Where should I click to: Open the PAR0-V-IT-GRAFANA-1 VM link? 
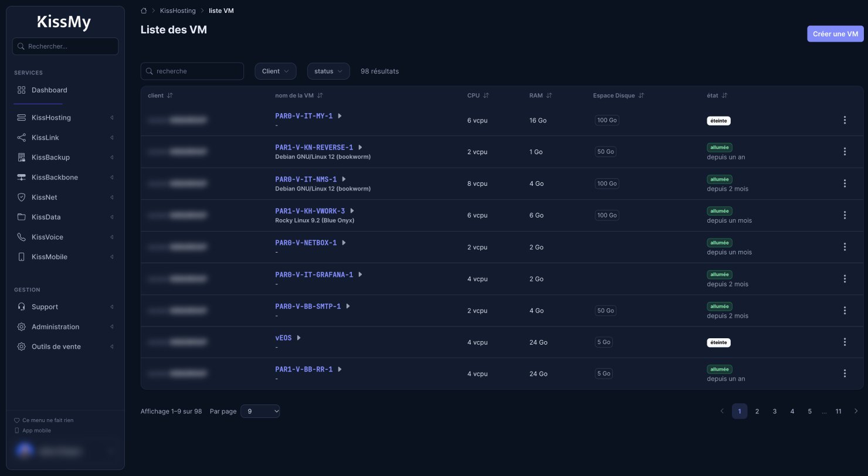point(314,274)
